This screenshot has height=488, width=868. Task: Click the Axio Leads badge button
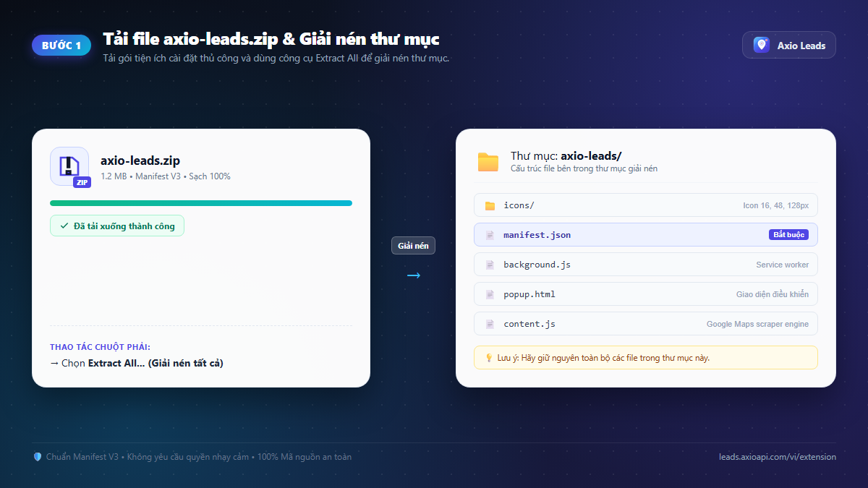(789, 45)
